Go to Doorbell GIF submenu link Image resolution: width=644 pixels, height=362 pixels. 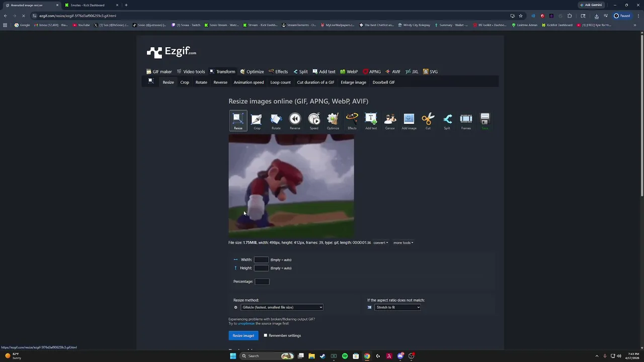point(384,82)
